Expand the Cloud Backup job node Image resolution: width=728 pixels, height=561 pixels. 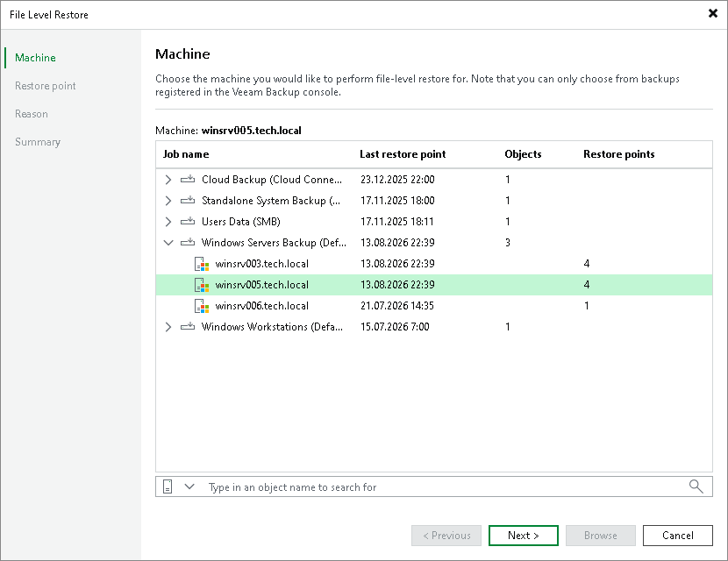[x=168, y=180]
